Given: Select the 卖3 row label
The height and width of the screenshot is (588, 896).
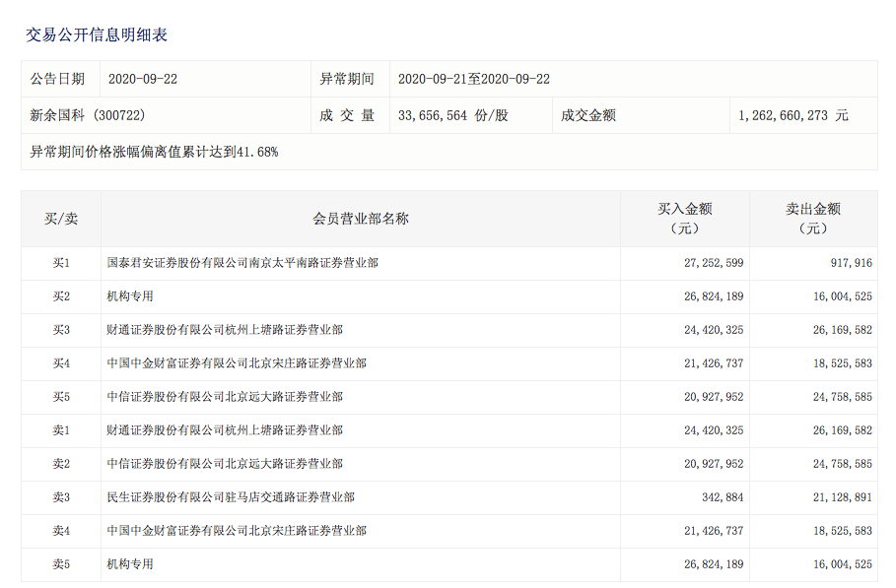Looking at the screenshot, I should point(61,497).
